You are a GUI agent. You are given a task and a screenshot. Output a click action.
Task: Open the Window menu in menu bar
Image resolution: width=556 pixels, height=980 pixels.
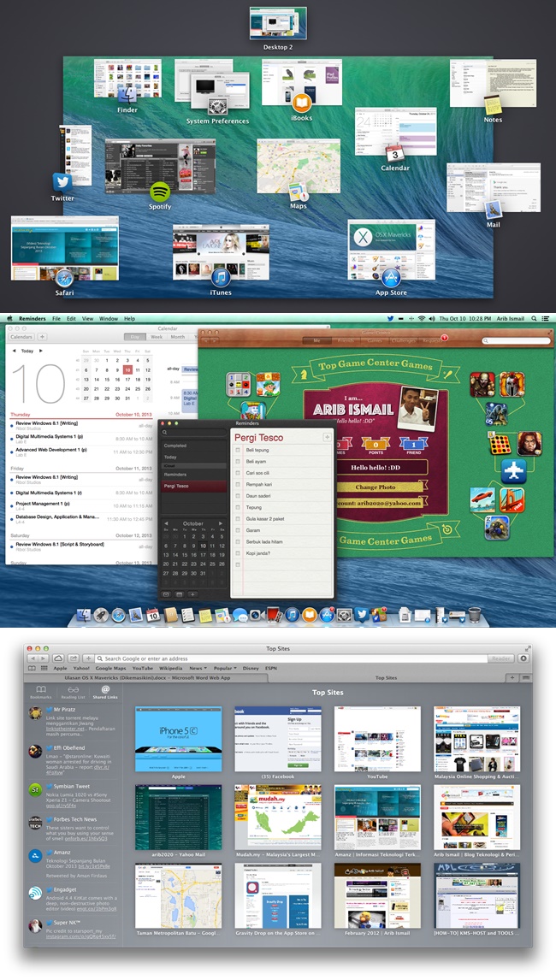click(x=108, y=318)
